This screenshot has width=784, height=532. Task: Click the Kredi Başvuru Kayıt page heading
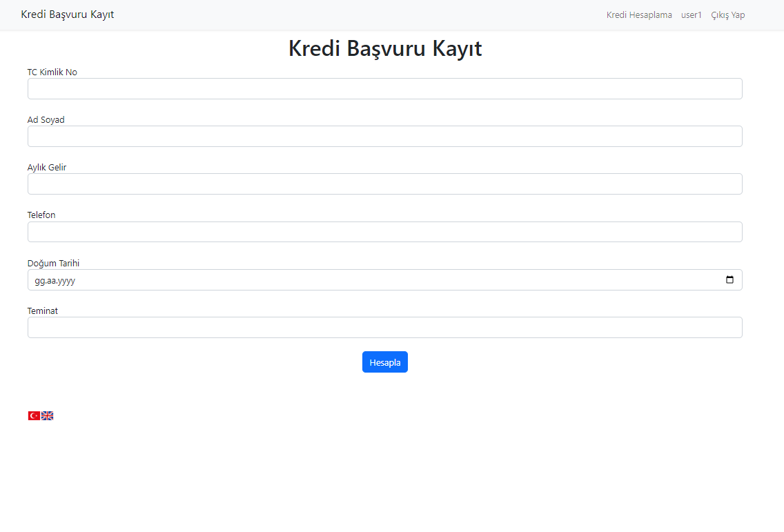point(385,48)
